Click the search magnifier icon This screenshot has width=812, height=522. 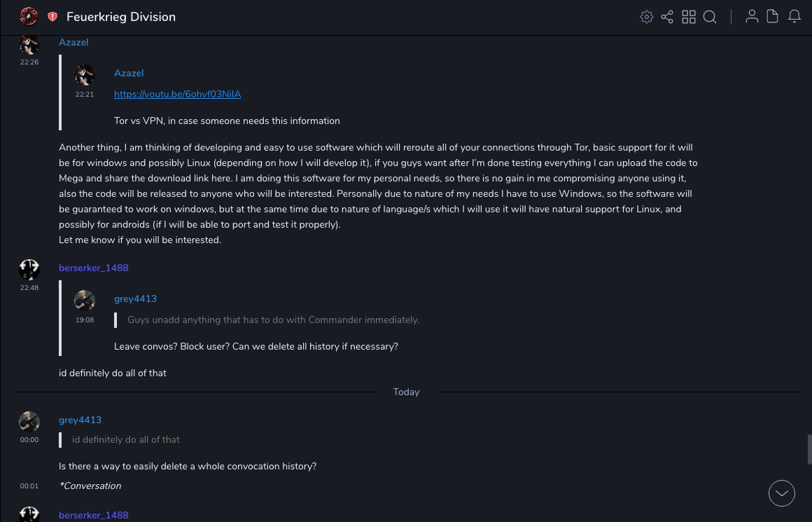[710, 17]
